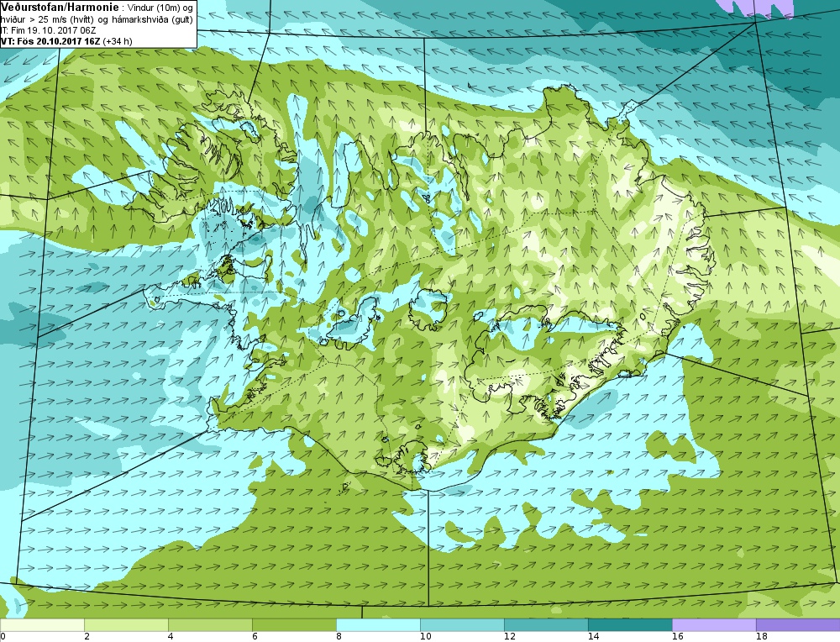This screenshot has height=642, width=840.
Task: Click the legend label '2'
Action: pyautogui.click(x=87, y=637)
